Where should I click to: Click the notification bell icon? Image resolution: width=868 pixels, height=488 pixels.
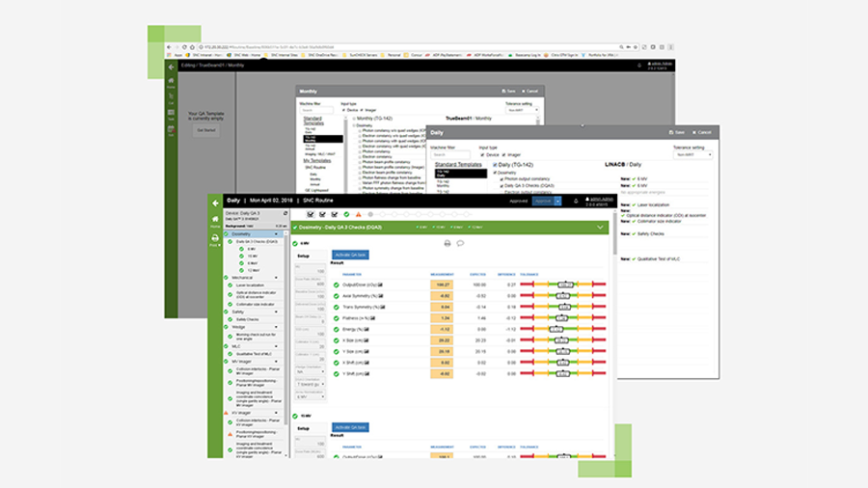point(576,201)
